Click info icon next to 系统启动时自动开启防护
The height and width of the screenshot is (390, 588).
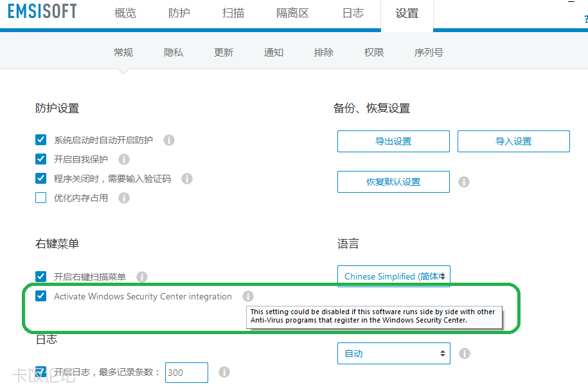(169, 140)
